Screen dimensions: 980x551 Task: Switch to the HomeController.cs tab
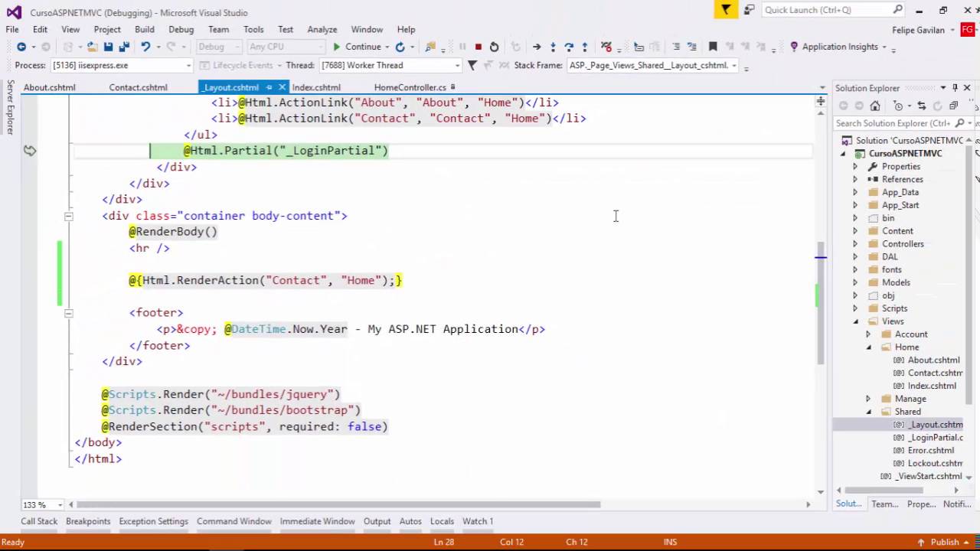(410, 87)
